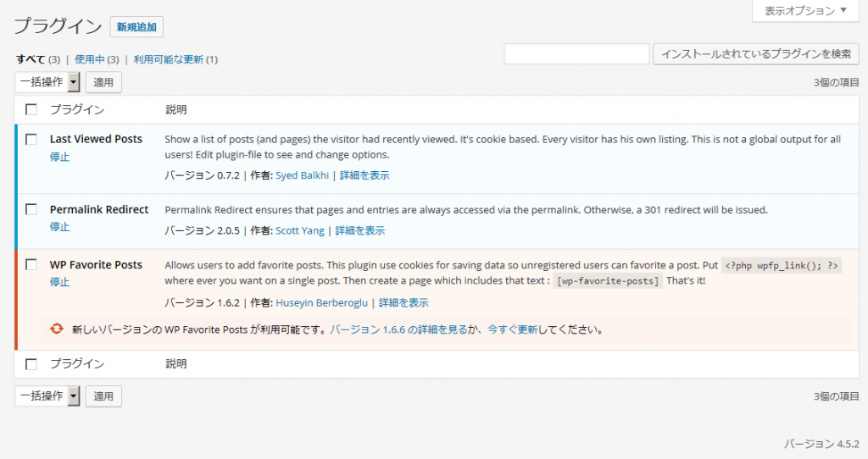This screenshot has width=868, height=459.
Task: View 詳細を表示 for WP Favorite Posts
Action: pos(403,302)
